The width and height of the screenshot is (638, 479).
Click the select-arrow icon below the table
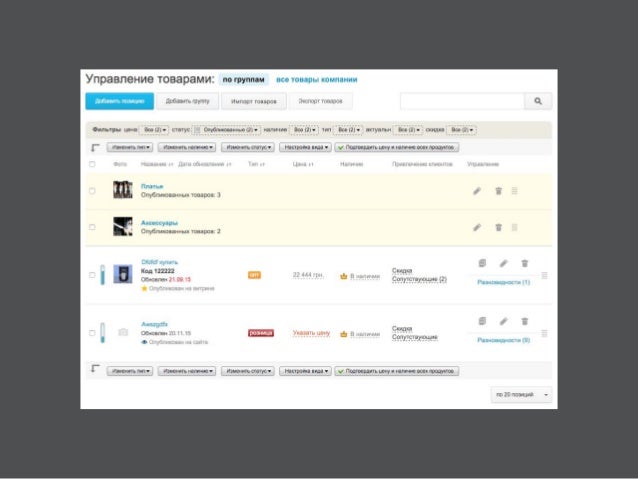pyautogui.click(x=95, y=369)
